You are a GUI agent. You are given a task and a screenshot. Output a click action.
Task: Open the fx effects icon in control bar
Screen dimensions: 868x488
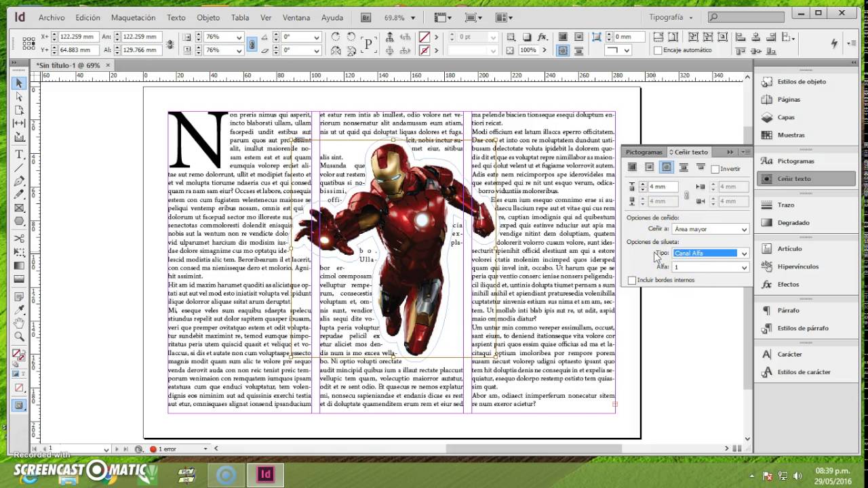click(542, 37)
